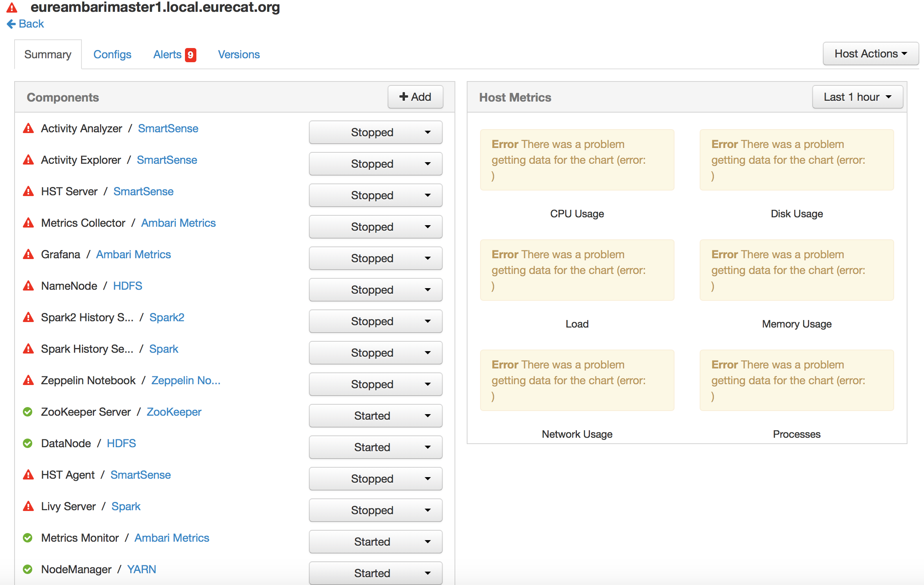Click the Alerts badge showing 9
Image resolution: width=924 pixels, height=585 pixels.
click(190, 55)
